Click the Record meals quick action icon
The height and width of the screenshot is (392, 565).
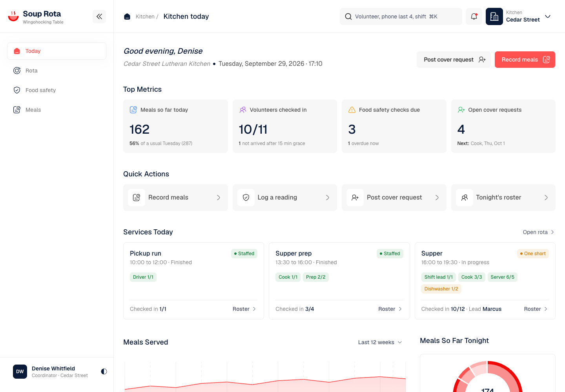tap(137, 198)
